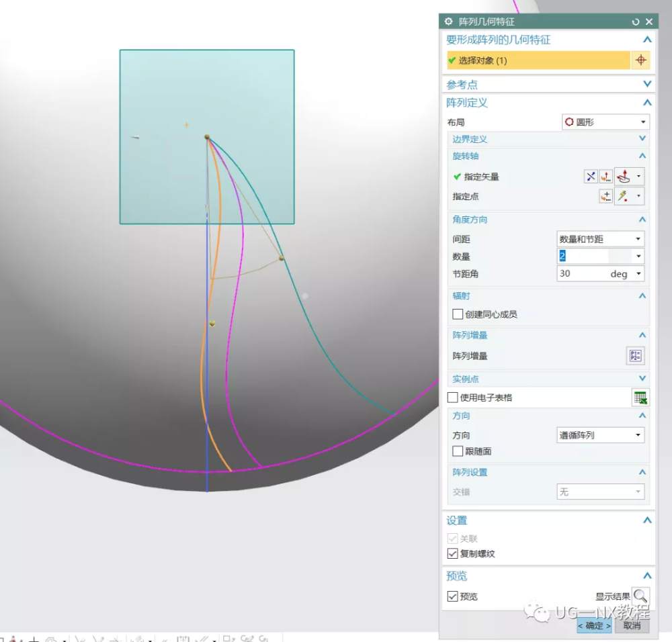This screenshot has height=642, width=672.
Task: Toggle the 使用电子表格 checkbox
Action: 452,398
